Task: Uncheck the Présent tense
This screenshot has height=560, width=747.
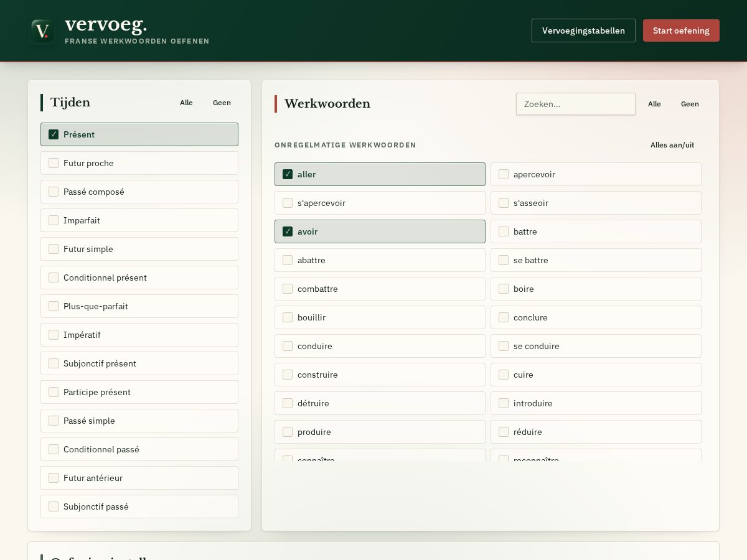Action: point(139,134)
